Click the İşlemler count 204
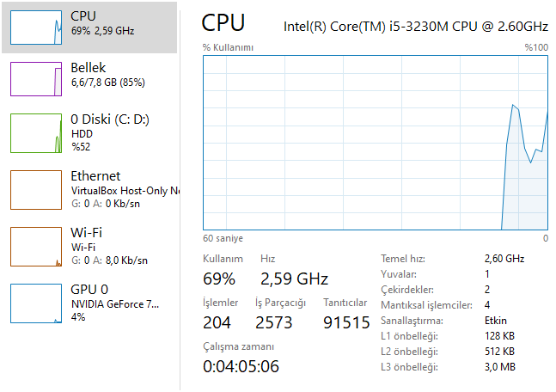The height and width of the screenshot is (392, 556). 217,322
